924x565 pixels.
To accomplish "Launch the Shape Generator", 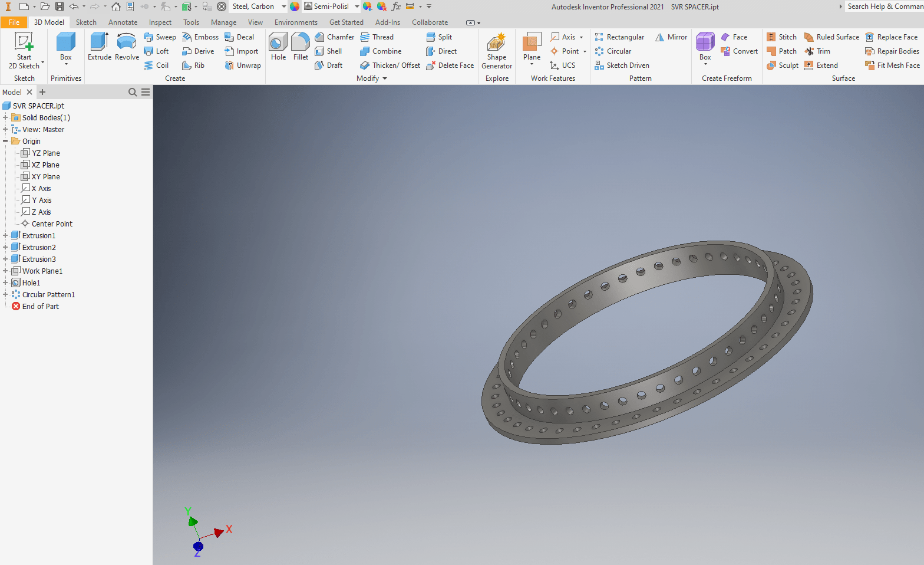I will [x=497, y=51].
